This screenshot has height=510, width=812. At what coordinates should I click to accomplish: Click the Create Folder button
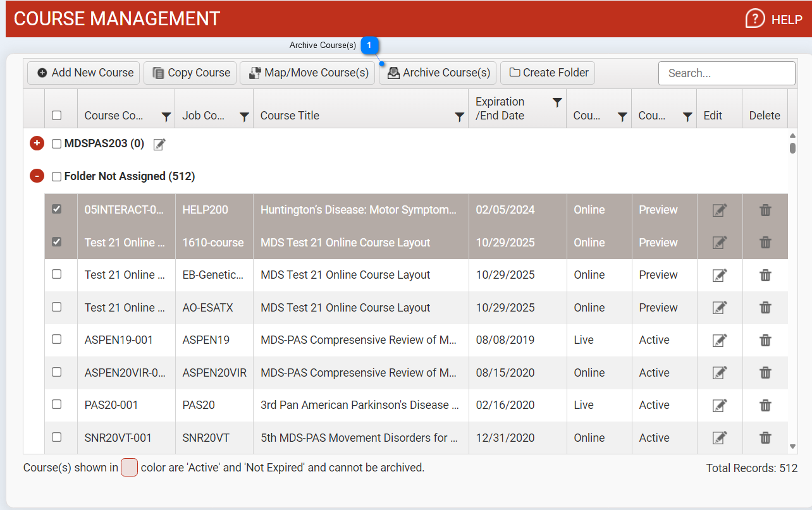point(548,73)
